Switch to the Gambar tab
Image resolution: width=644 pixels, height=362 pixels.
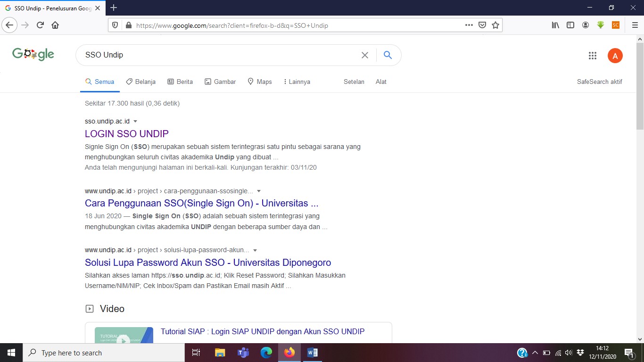[220, 82]
